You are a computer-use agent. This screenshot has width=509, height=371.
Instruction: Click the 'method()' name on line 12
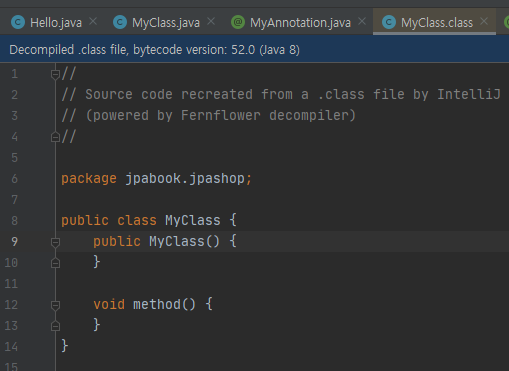coord(164,304)
